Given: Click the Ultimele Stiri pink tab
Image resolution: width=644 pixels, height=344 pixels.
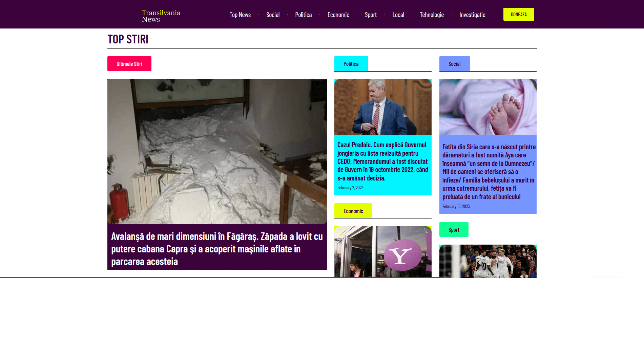Looking at the screenshot, I should point(129,64).
